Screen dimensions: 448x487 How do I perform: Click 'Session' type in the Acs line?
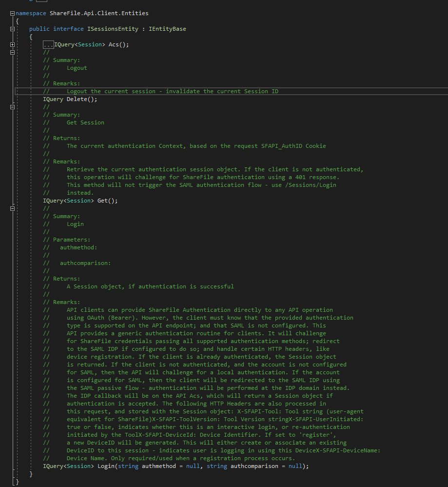coord(90,44)
